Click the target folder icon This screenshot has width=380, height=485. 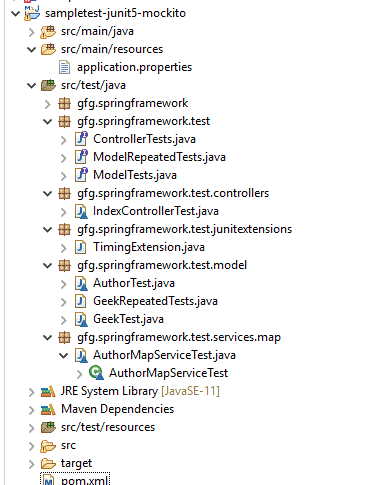[x=48, y=464]
